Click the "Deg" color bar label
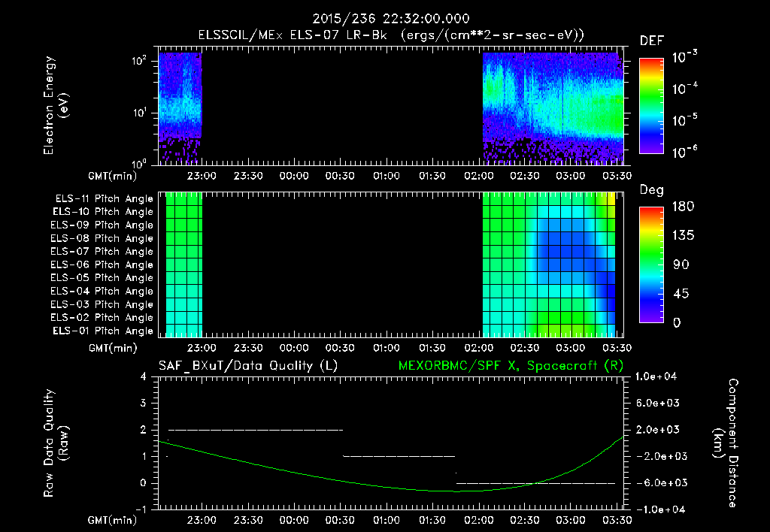 point(651,190)
